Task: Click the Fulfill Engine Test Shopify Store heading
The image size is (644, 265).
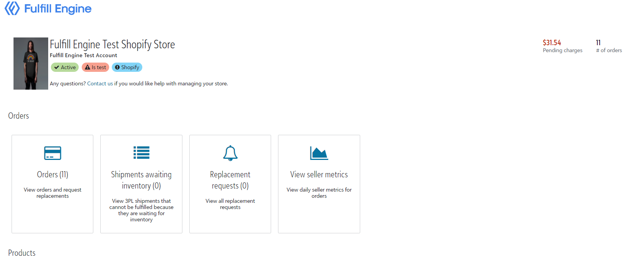Action: (112, 44)
